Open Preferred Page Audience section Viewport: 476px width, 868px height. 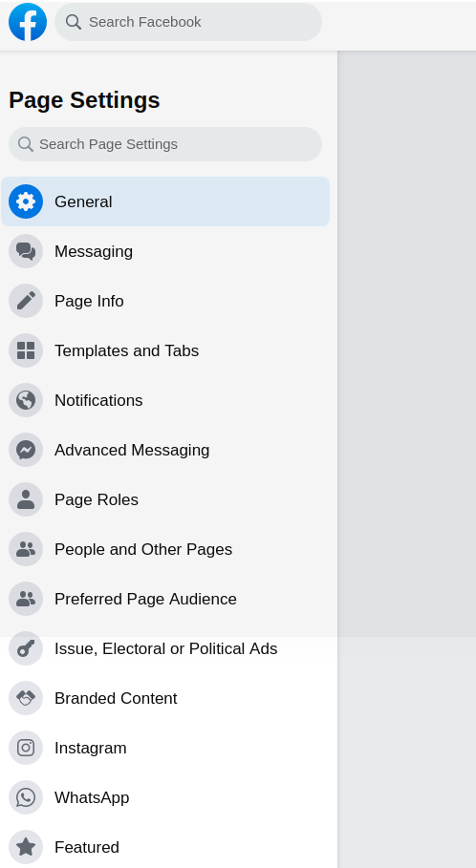coord(165,599)
